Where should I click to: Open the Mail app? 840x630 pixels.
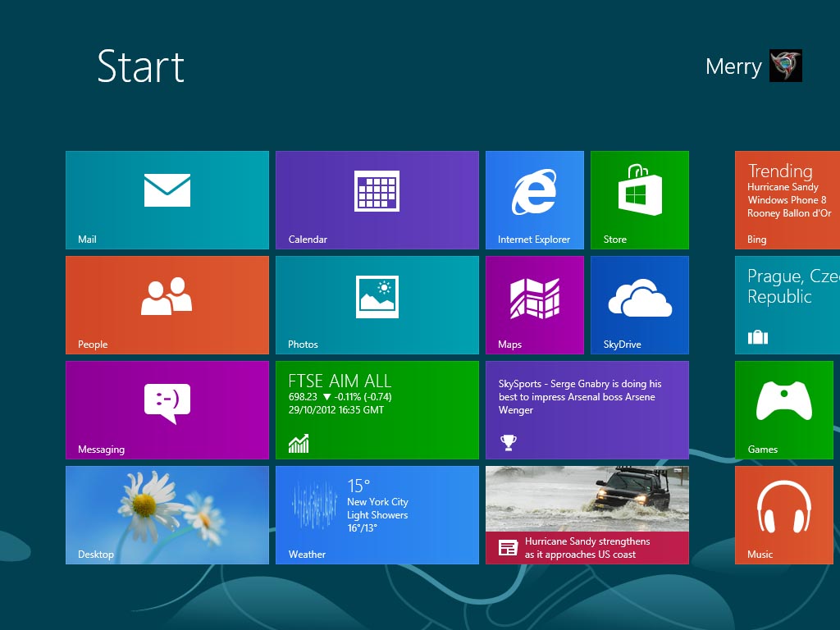pyautogui.click(x=167, y=199)
